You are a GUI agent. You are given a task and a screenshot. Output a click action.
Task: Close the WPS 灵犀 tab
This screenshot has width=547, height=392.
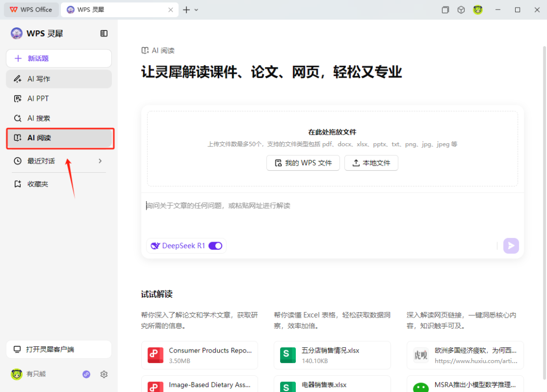171,10
